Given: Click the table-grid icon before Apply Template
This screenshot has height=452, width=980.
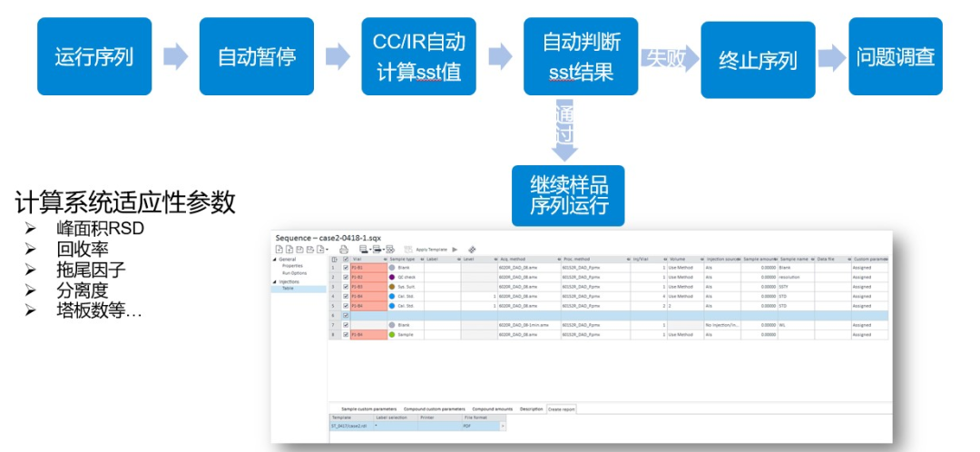Looking at the screenshot, I should click(408, 250).
